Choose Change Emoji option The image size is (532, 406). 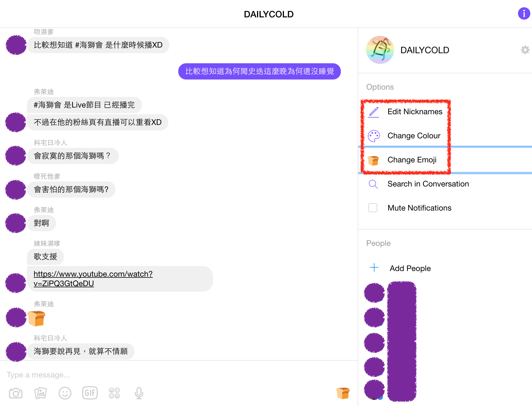pos(412,160)
